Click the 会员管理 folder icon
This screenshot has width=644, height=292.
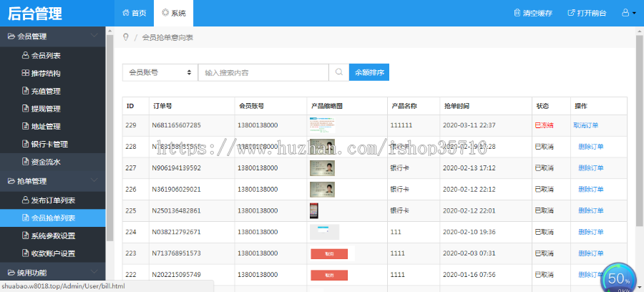tap(11, 36)
